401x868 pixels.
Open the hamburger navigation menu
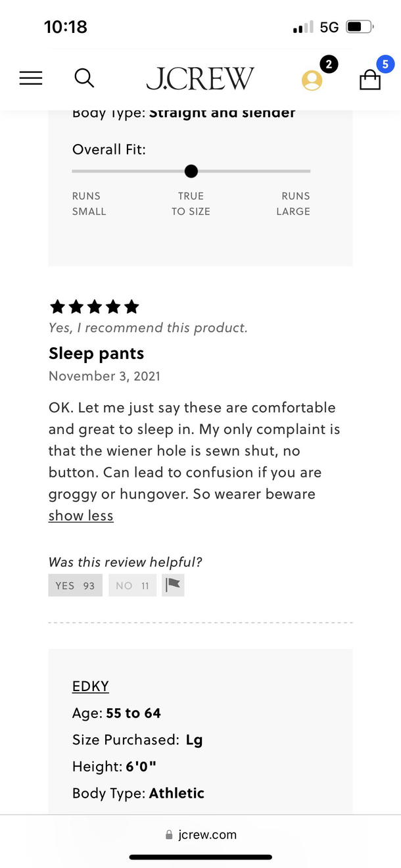[31, 78]
